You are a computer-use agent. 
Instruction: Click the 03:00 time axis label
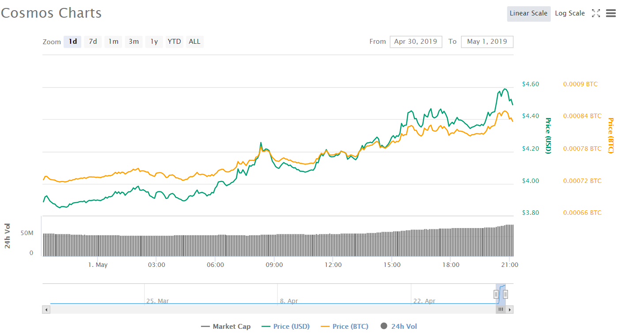[156, 265]
